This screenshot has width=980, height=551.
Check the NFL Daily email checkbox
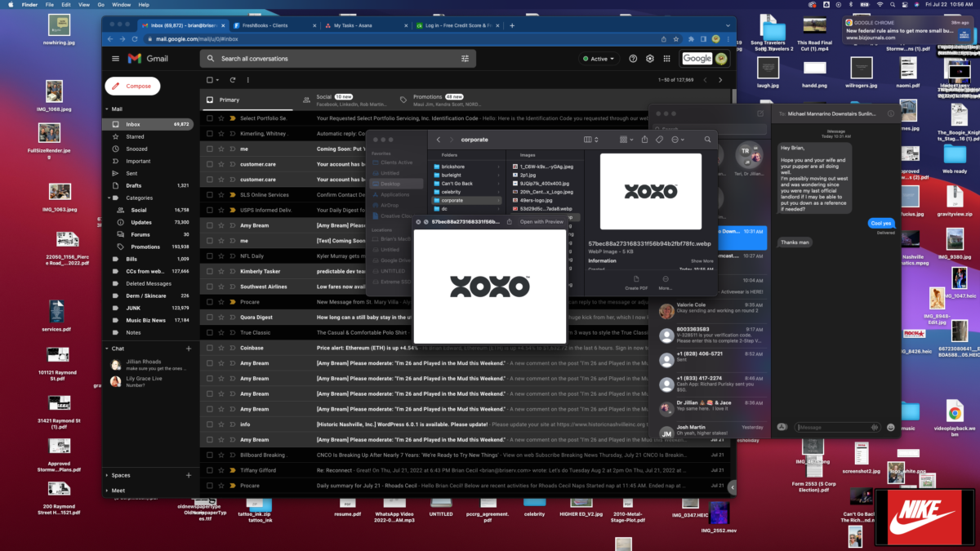pyautogui.click(x=210, y=256)
